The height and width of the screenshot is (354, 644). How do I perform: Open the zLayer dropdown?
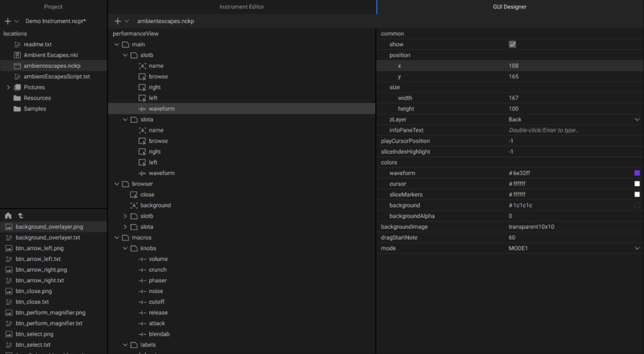(x=637, y=119)
